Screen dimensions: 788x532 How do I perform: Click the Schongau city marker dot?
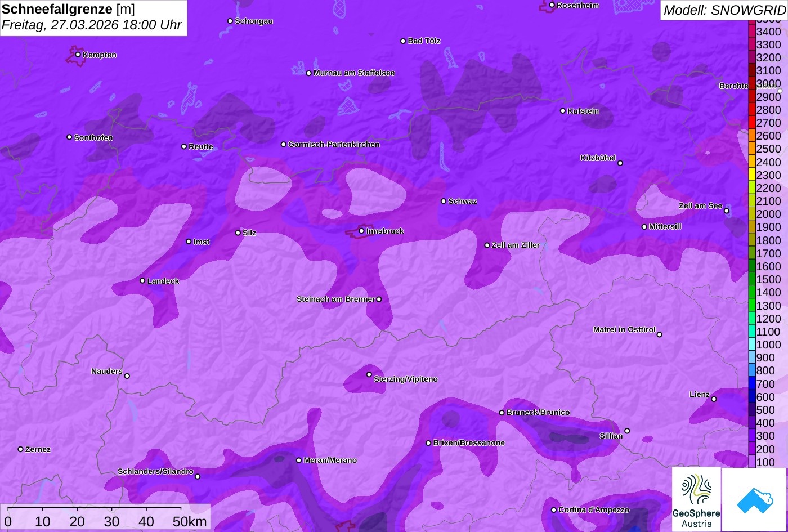[230, 21]
